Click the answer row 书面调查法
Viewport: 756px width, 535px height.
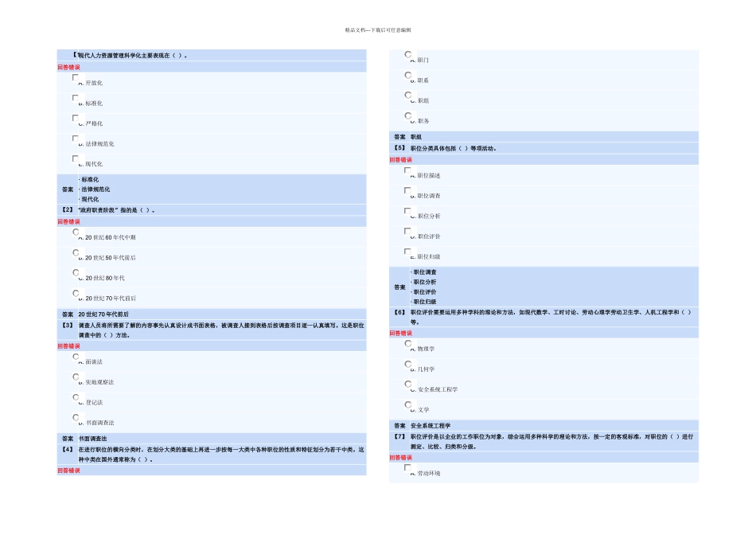[212, 439]
